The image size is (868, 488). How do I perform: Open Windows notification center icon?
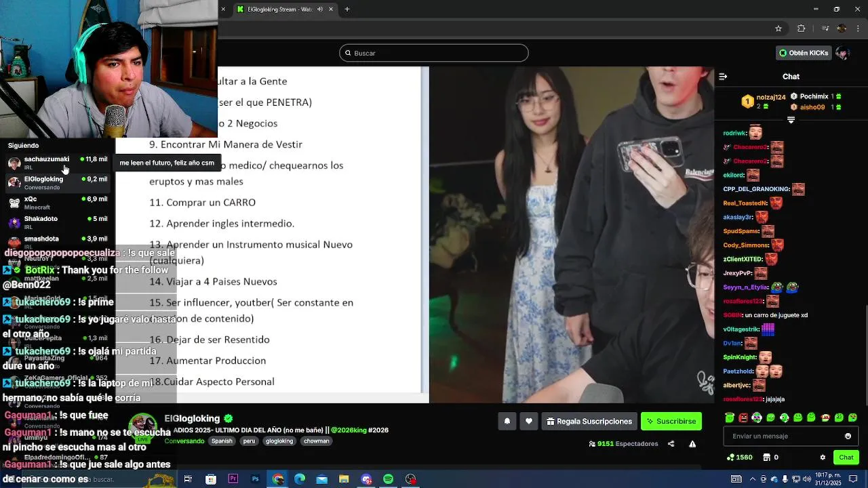tap(852, 479)
